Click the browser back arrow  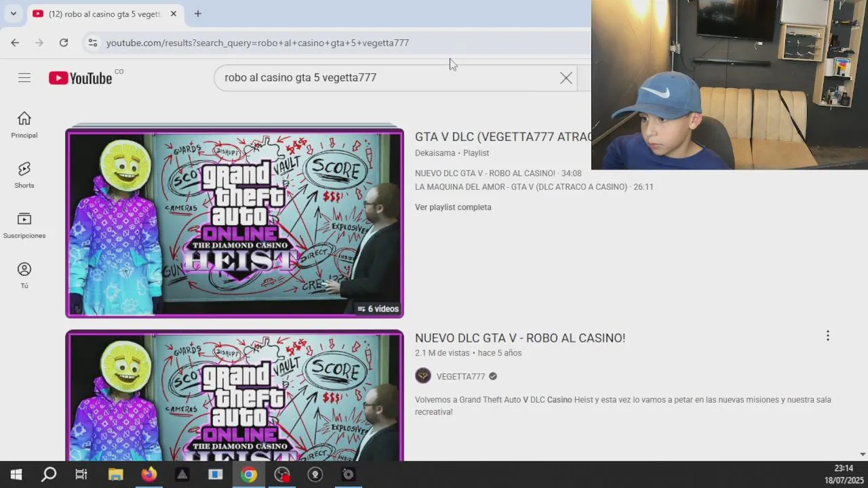[x=15, y=43]
